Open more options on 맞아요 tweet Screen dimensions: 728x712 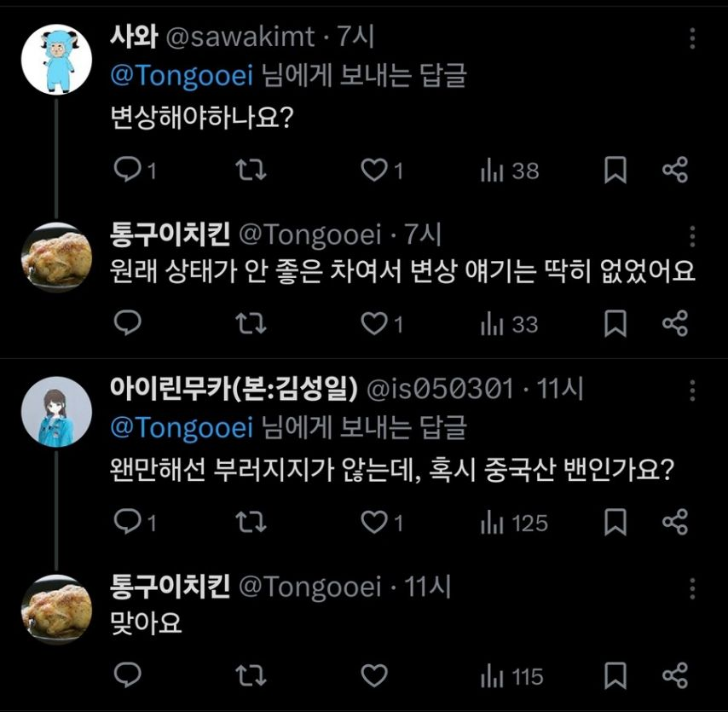coord(692,588)
